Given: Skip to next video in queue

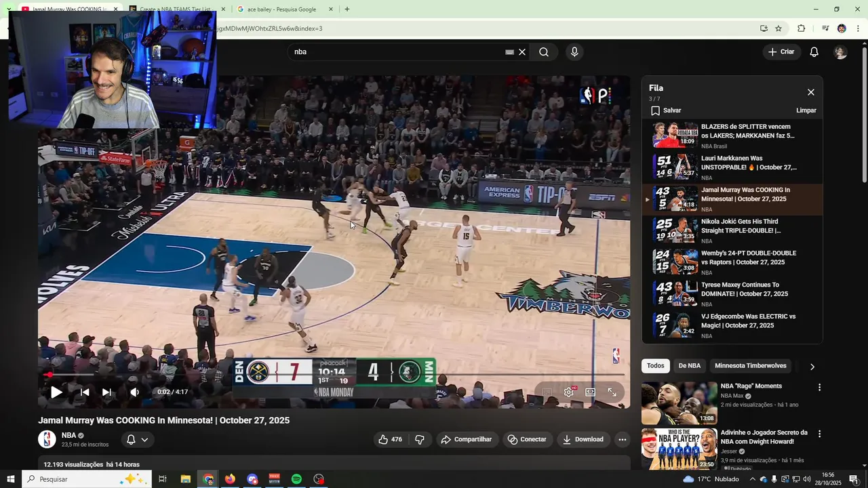Looking at the screenshot, I should pos(106,392).
